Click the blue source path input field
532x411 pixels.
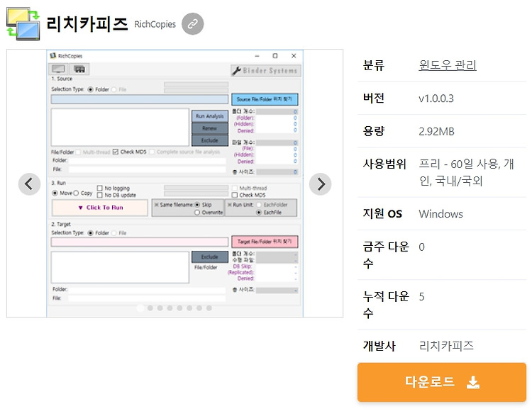(x=140, y=99)
